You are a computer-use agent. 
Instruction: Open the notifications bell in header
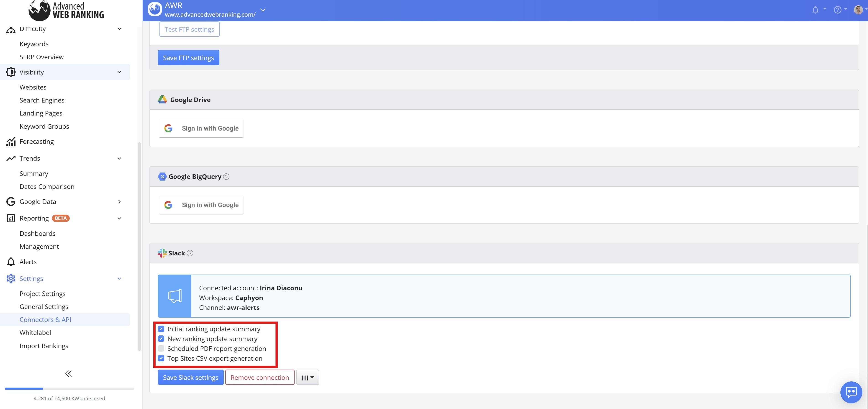point(815,10)
